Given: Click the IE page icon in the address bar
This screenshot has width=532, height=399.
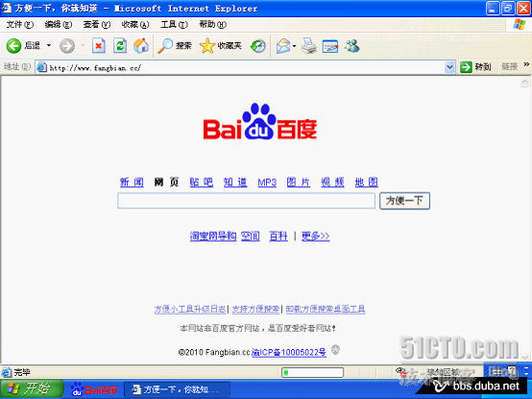Looking at the screenshot, I should point(41,67).
